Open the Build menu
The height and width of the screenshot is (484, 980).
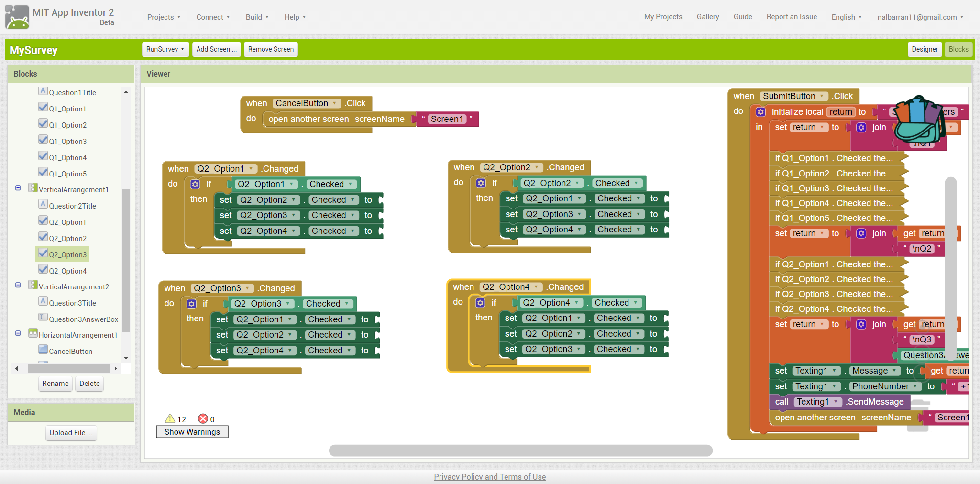tap(257, 17)
